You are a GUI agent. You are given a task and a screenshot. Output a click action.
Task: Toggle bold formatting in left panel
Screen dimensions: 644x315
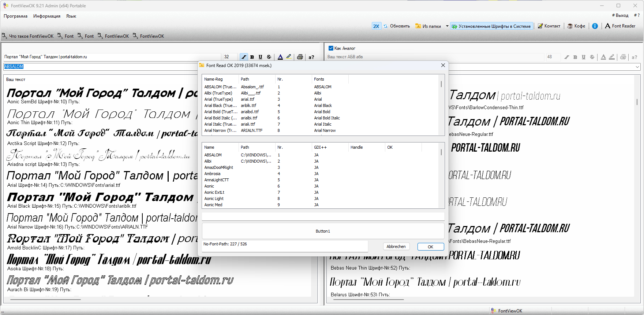pyautogui.click(x=252, y=57)
